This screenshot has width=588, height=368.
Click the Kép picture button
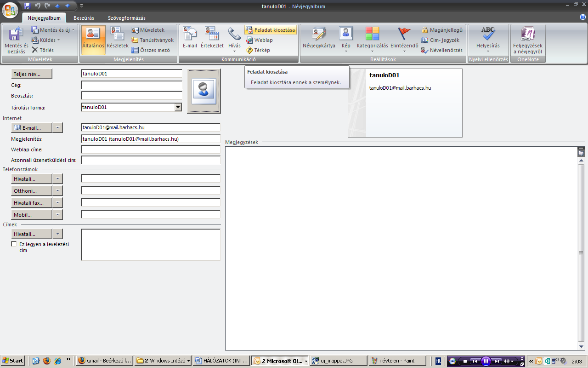(346, 40)
